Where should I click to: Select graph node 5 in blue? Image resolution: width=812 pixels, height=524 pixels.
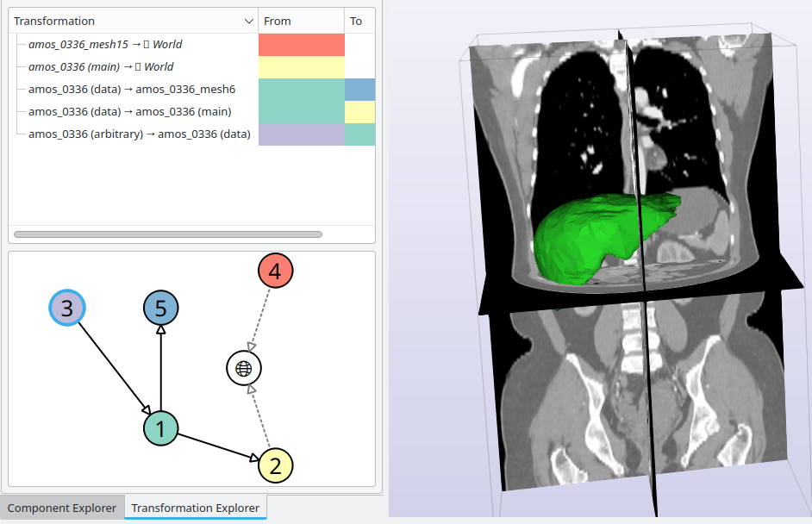point(160,308)
